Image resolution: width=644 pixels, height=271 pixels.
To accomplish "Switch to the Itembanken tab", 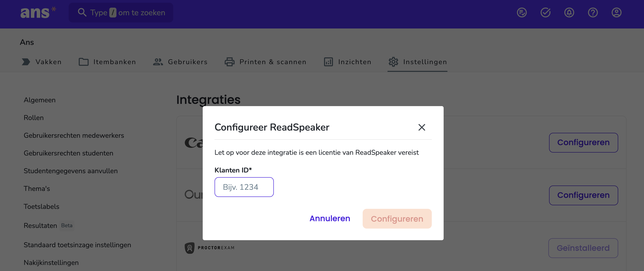I will [107, 62].
